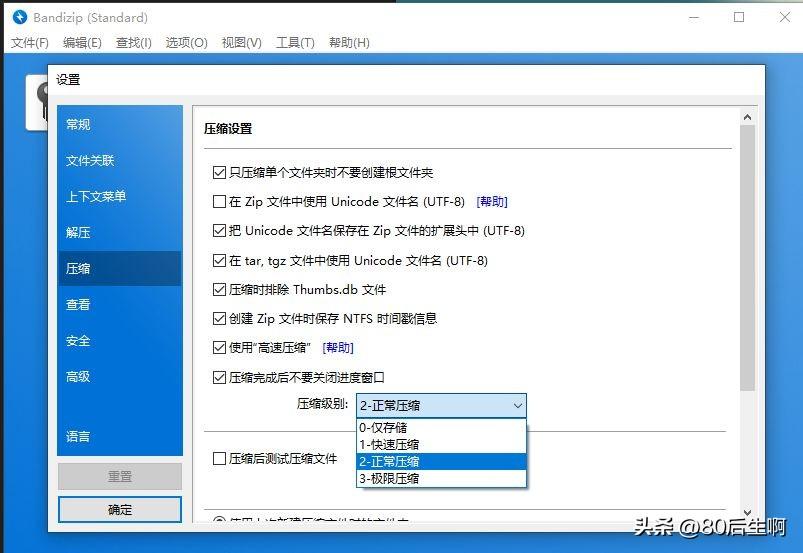Open 帮助 link next to 高速压缩 option
The image size is (803, 553).
tap(338, 348)
